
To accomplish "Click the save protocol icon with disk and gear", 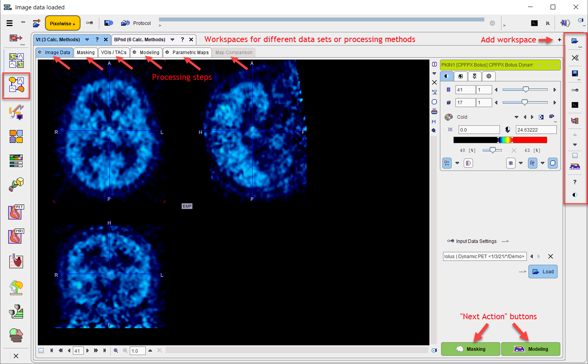I will pyautogui.click(x=109, y=23).
